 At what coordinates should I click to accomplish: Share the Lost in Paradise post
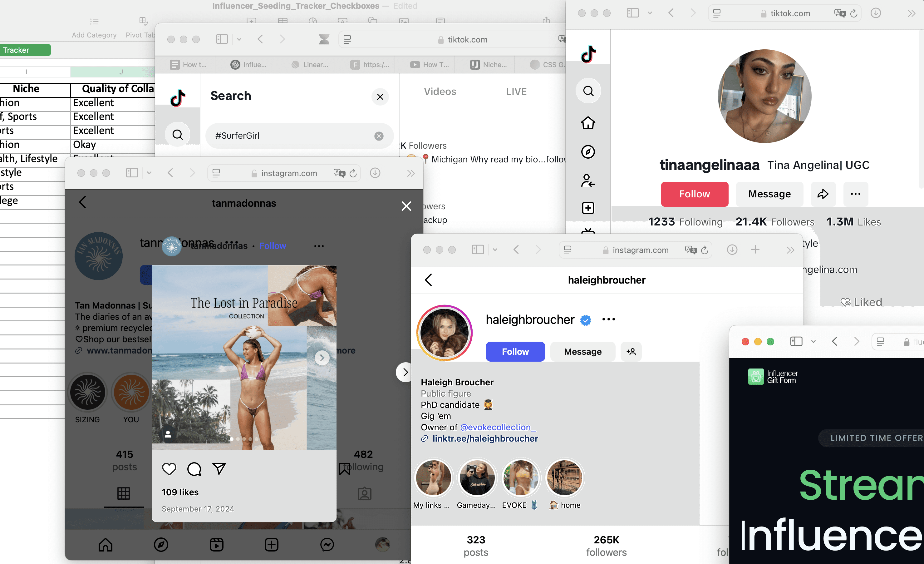219,469
